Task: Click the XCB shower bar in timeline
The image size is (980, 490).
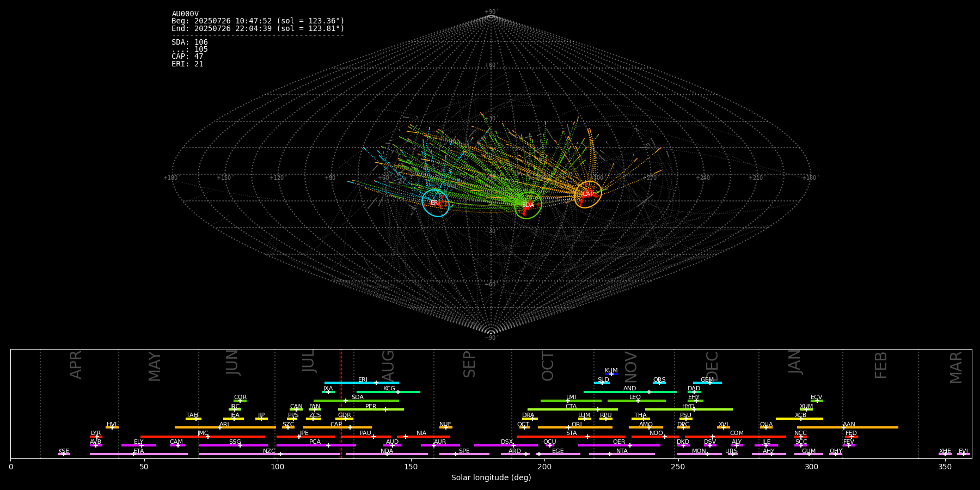Action: (799, 419)
